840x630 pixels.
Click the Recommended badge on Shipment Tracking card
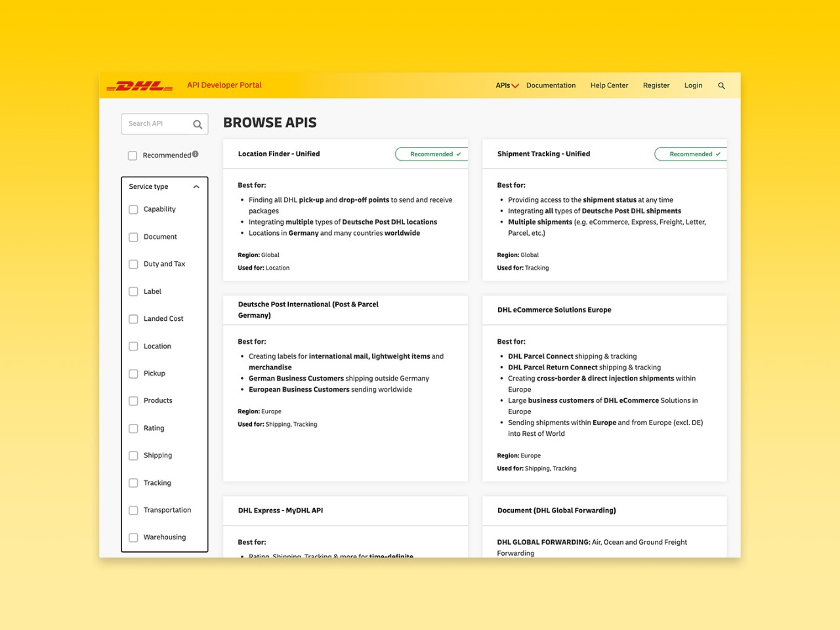click(x=690, y=154)
